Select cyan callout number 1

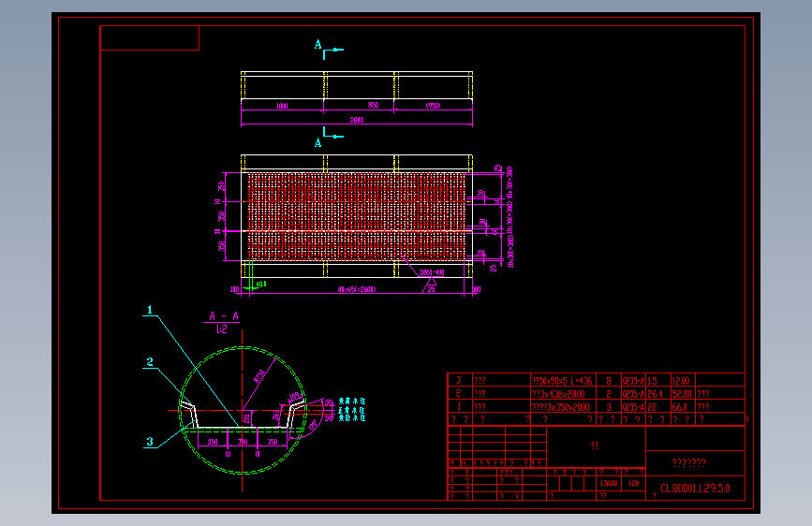pyautogui.click(x=150, y=310)
